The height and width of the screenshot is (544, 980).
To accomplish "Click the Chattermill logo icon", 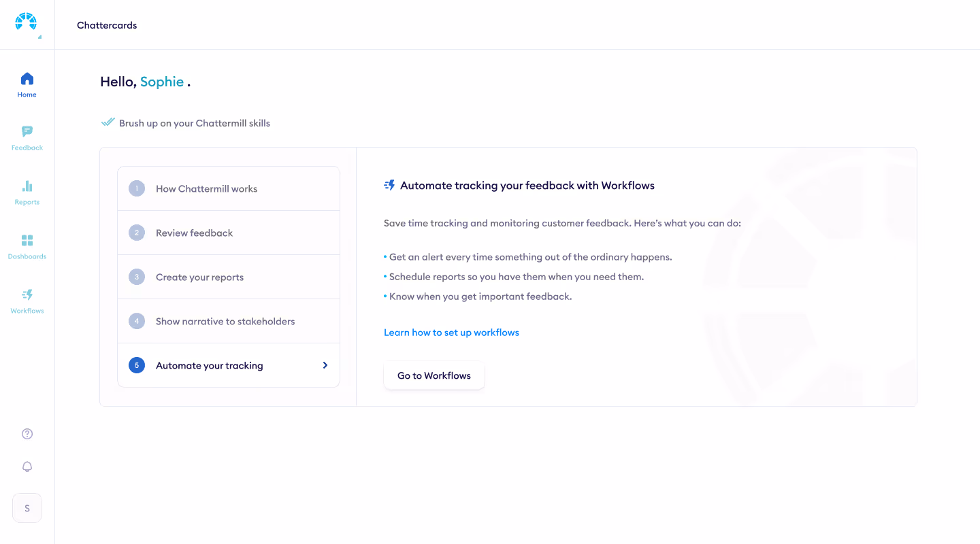I will pos(27,23).
